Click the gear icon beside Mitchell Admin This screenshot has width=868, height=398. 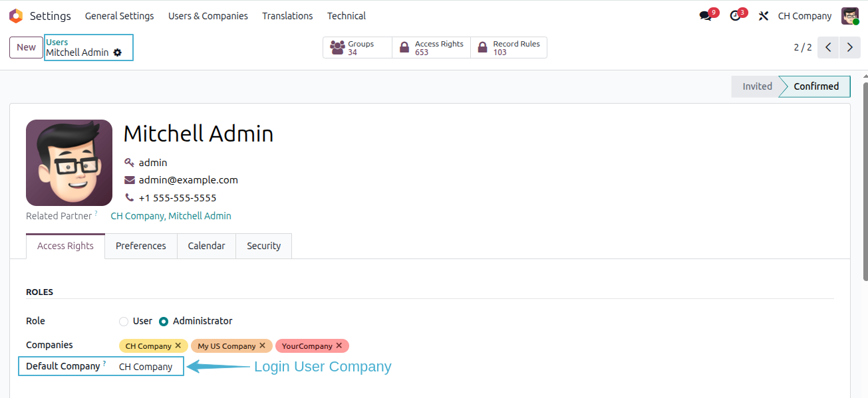tap(118, 52)
